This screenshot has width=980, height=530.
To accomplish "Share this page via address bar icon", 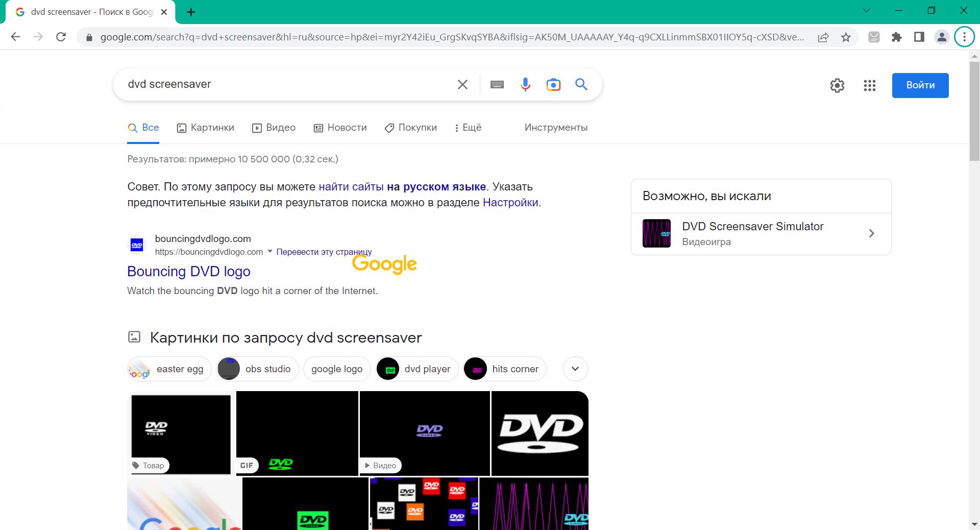I will tap(823, 37).
